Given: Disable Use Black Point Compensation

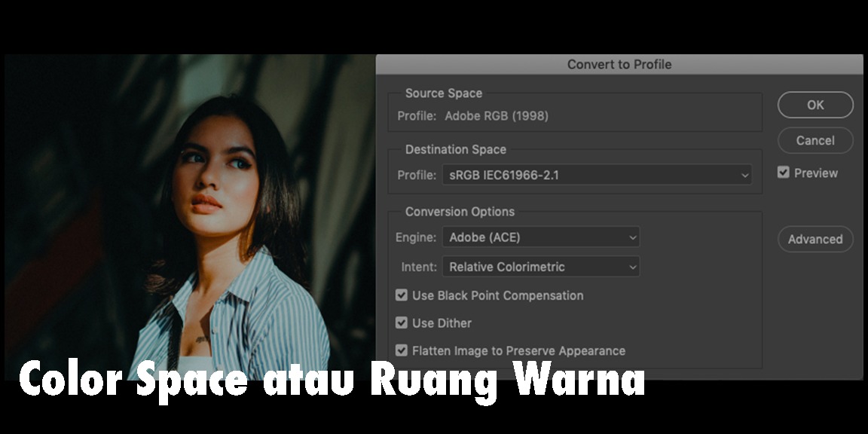Looking at the screenshot, I should 402,295.
